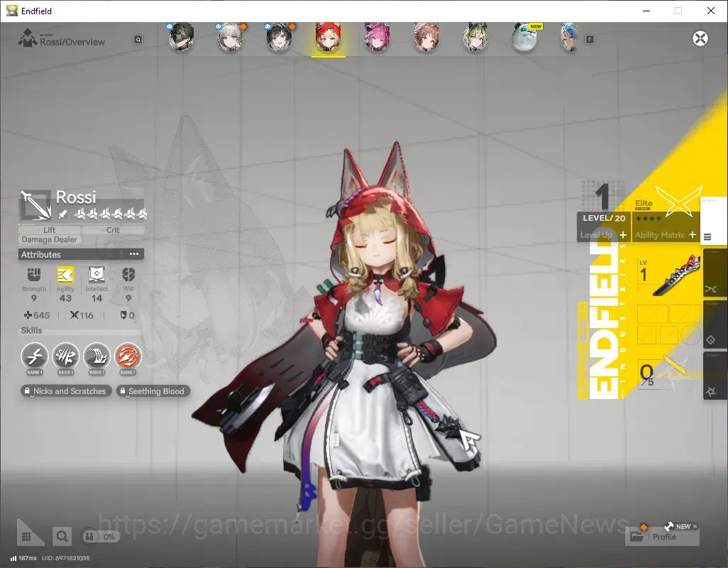This screenshot has width=728, height=568.
Task: Click the trust 0% indicator
Action: pos(101,537)
